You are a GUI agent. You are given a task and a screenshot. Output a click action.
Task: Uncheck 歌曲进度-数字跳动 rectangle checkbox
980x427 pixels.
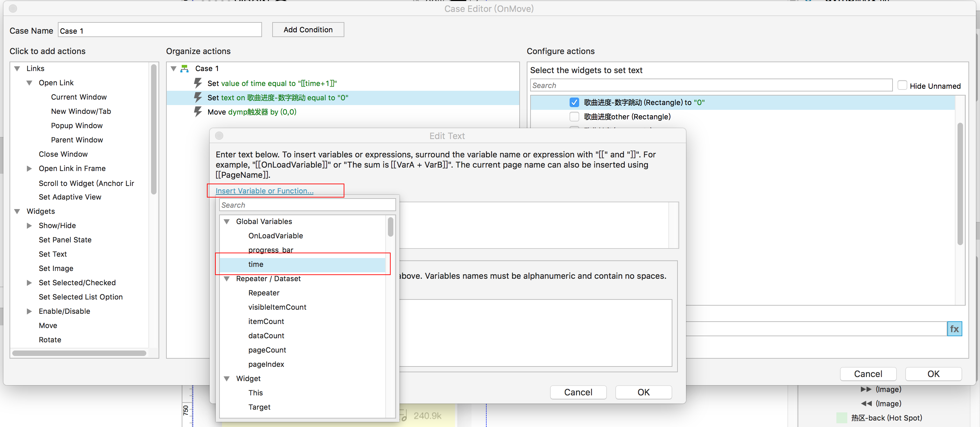click(574, 102)
